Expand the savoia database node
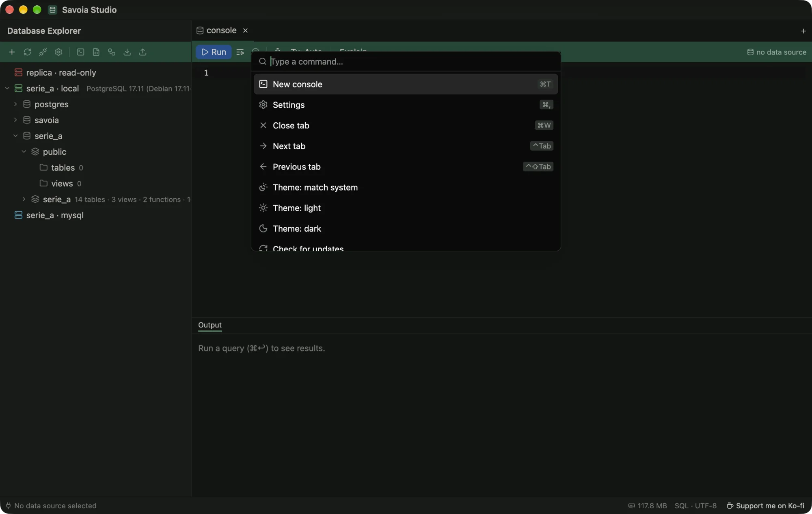Screen dimensions: 812x514 [15, 120]
